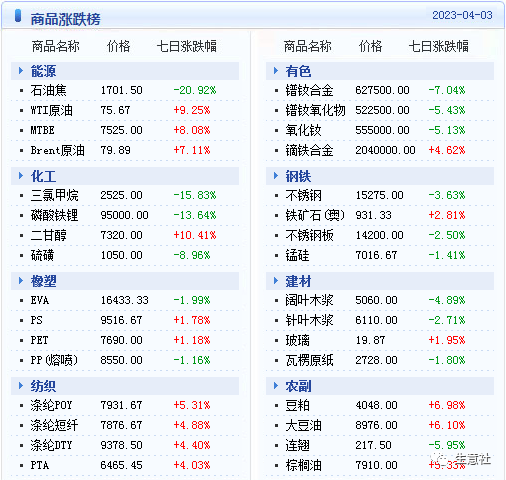Click commodity name PET
Image resolution: width=506 pixels, height=480 pixels.
[39, 340]
